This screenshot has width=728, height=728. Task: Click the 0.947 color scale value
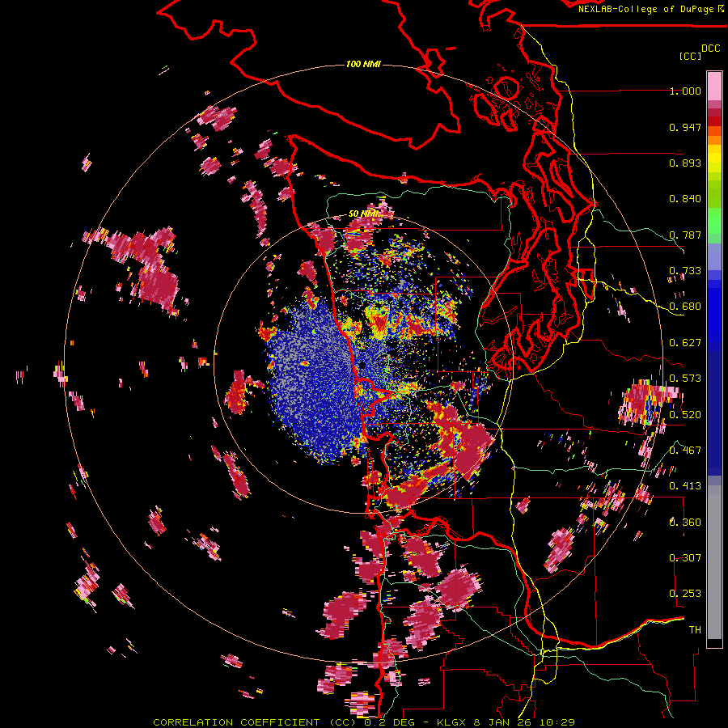coord(685,127)
